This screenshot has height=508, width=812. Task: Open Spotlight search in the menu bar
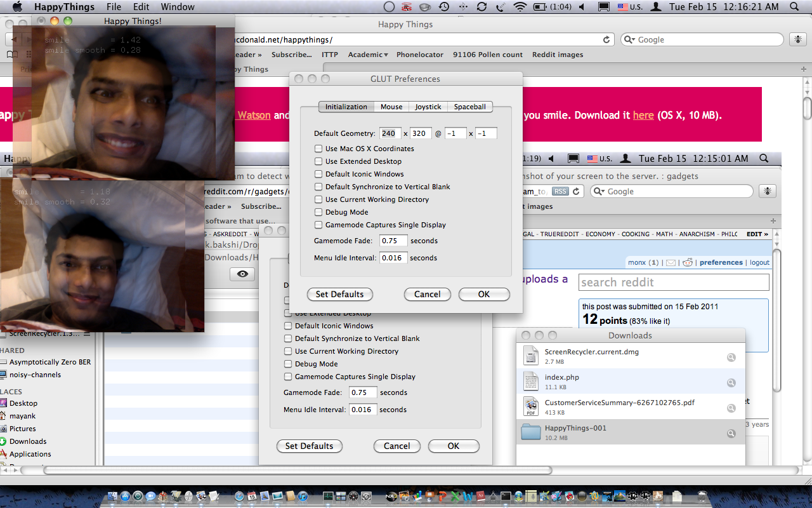[x=794, y=7]
